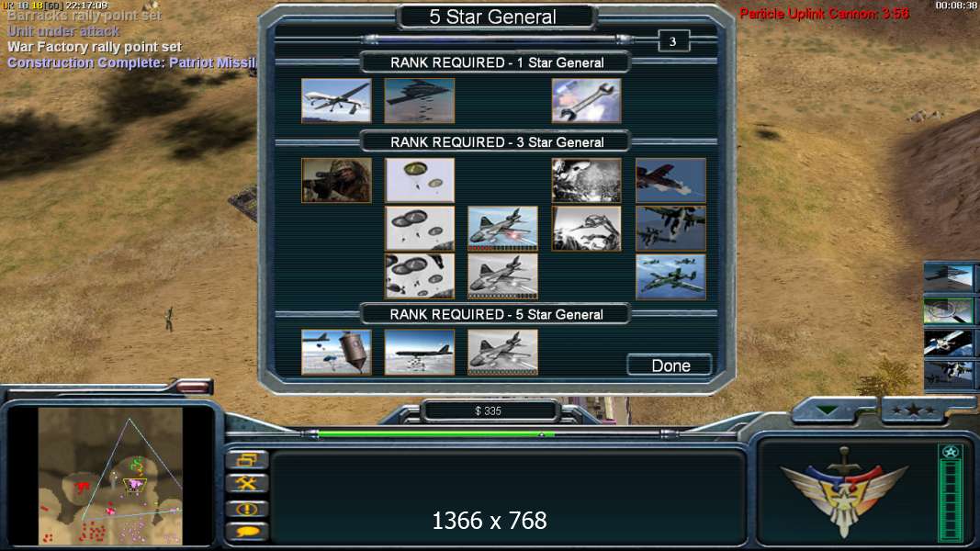Viewport: 980px width, 551px height.
Task: Select the Spy Drone general power icon
Action: pyautogui.click(x=336, y=101)
